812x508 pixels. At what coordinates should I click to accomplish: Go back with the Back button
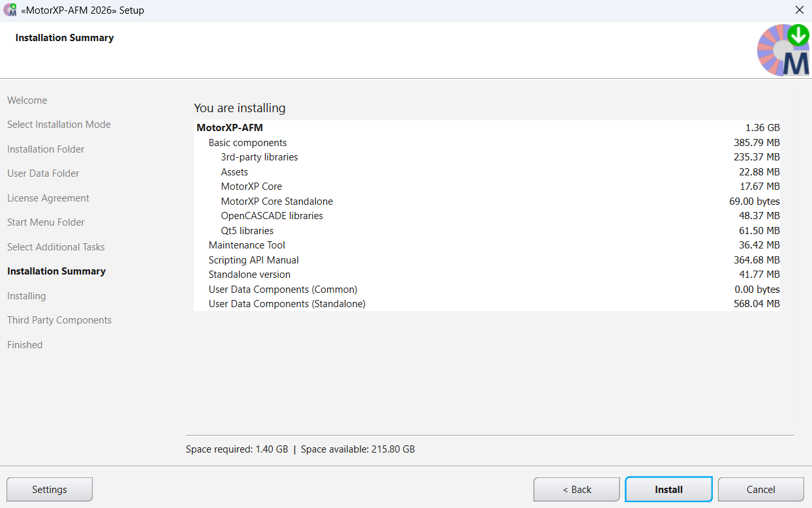[x=576, y=489]
